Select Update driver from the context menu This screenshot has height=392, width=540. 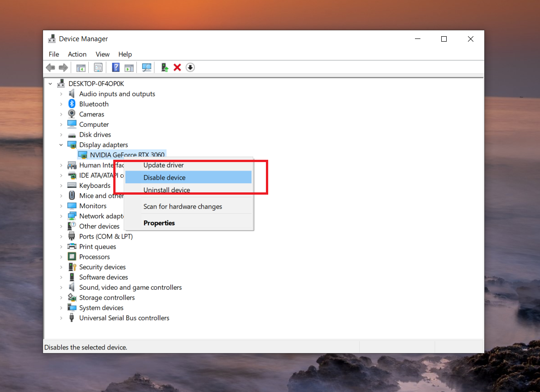click(x=164, y=165)
